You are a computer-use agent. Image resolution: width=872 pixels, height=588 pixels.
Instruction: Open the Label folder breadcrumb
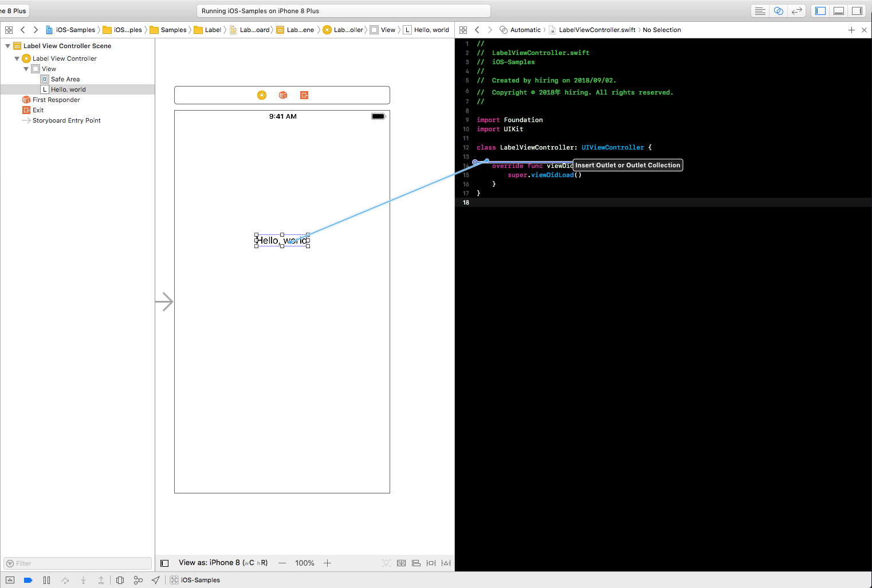(208, 30)
